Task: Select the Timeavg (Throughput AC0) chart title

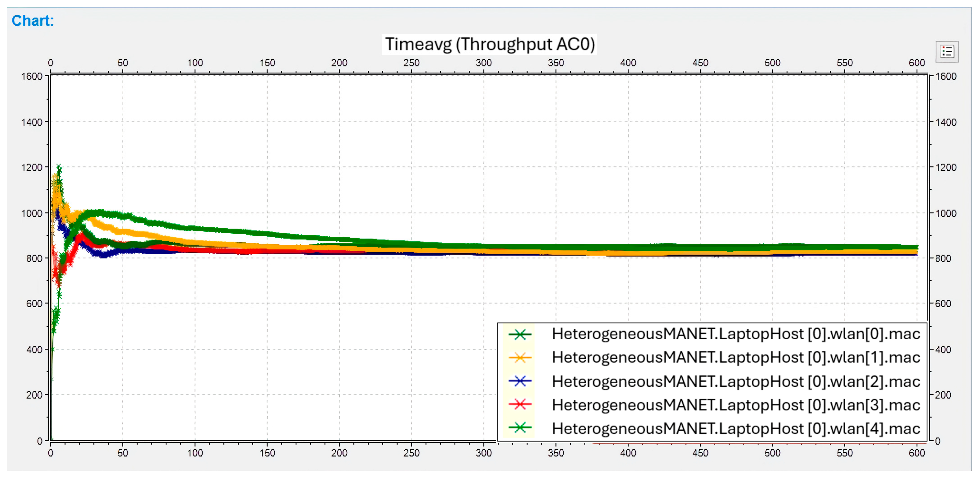Action: pos(490,44)
